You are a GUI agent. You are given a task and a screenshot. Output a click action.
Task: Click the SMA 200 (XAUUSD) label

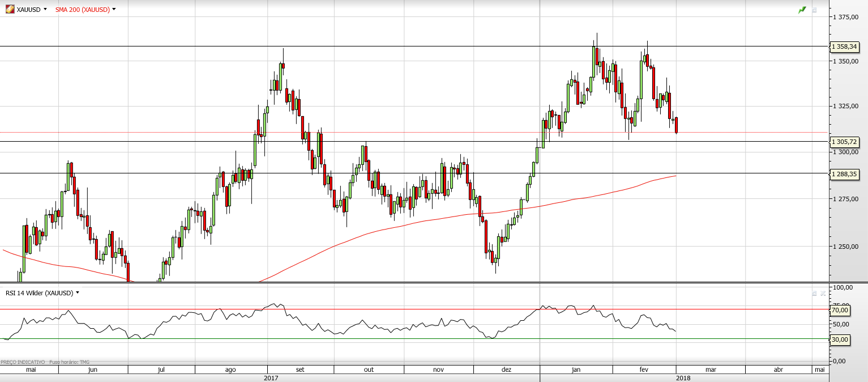click(83, 10)
